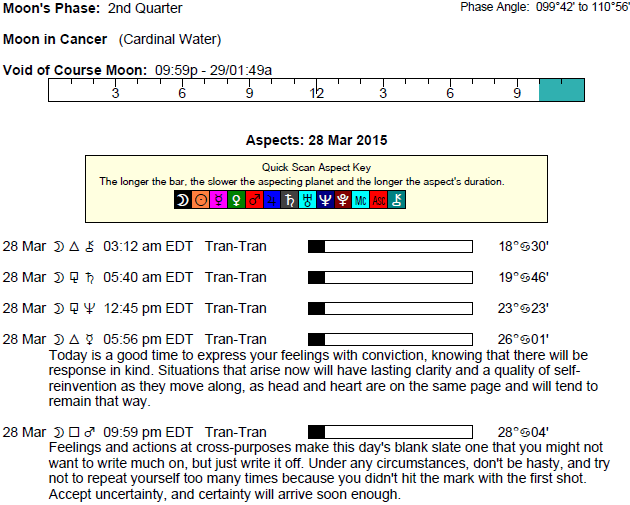Screen dimensions: 630x505
Task: Click the cyan Mc symbol in the key
Action: click(361, 200)
